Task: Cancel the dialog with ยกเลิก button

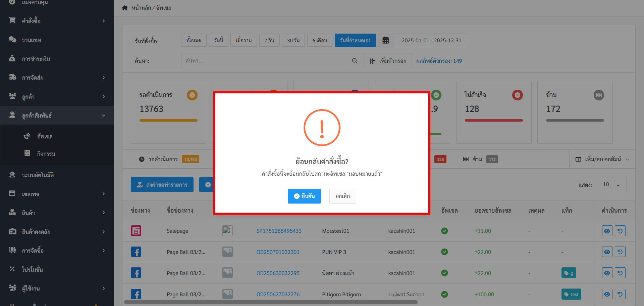Action: coord(342,196)
